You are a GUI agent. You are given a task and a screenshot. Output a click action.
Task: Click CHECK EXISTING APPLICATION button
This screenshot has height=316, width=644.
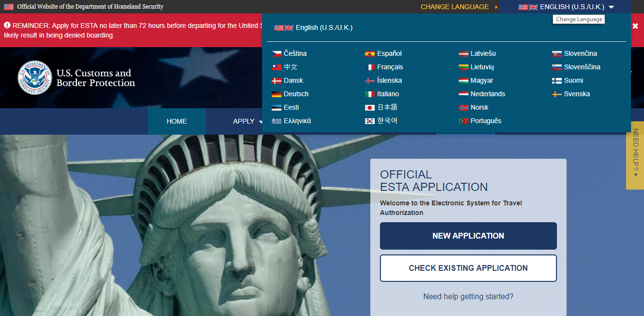(x=468, y=268)
